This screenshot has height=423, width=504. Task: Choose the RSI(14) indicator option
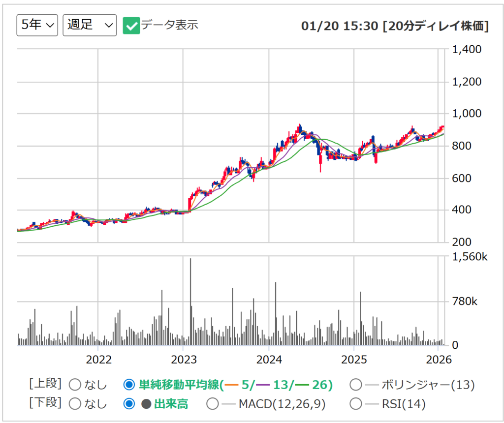click(x=355, y=404)
